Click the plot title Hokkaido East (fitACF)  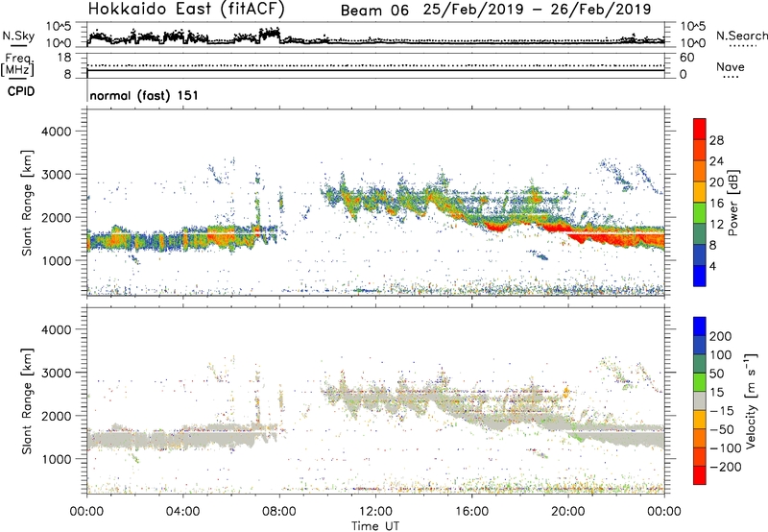point(186,9)
